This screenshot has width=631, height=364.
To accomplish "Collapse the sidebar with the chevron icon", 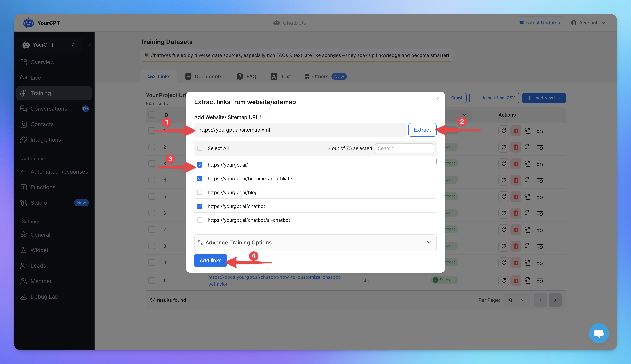I will (89, 44).
